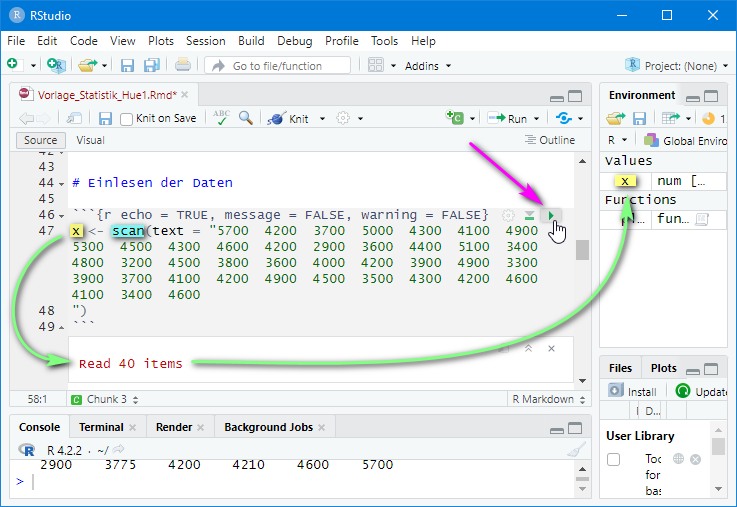Viewport: 737px width, 507px height.
Task: Open the Background Jobs tab
Action: [x=268, y=427]
